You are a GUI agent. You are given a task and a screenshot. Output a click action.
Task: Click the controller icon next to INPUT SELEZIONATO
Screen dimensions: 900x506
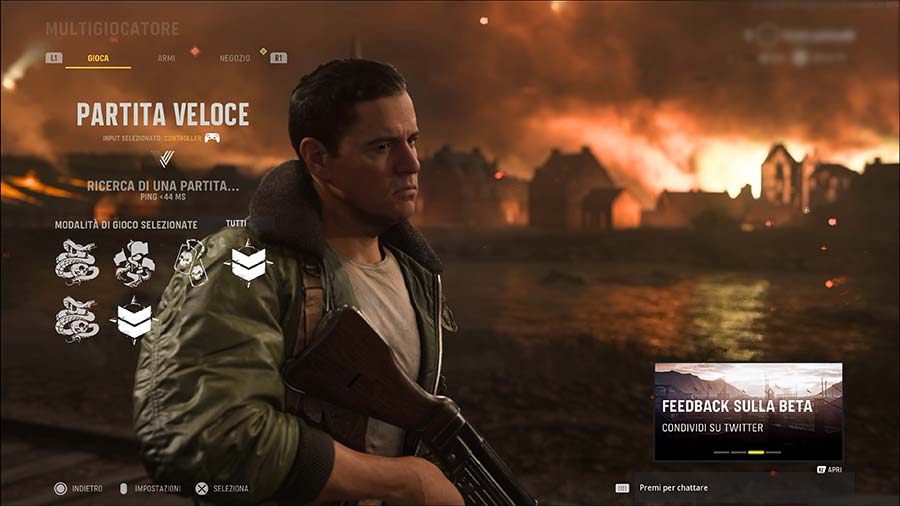212,138
